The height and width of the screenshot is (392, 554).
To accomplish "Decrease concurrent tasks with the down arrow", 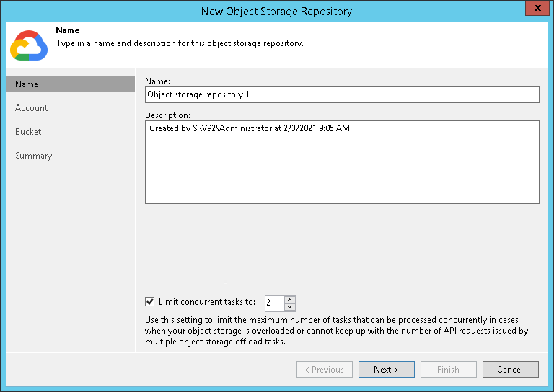I will tap(290, 307).
